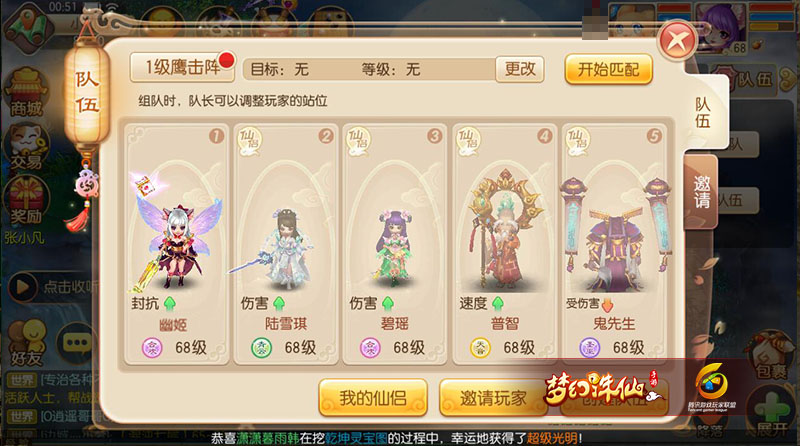The height and width of the screenshot is (446, 800).
Task: Click the 邀请玩家 invite button
Action: pyautogui.click(x=493, y=398)
